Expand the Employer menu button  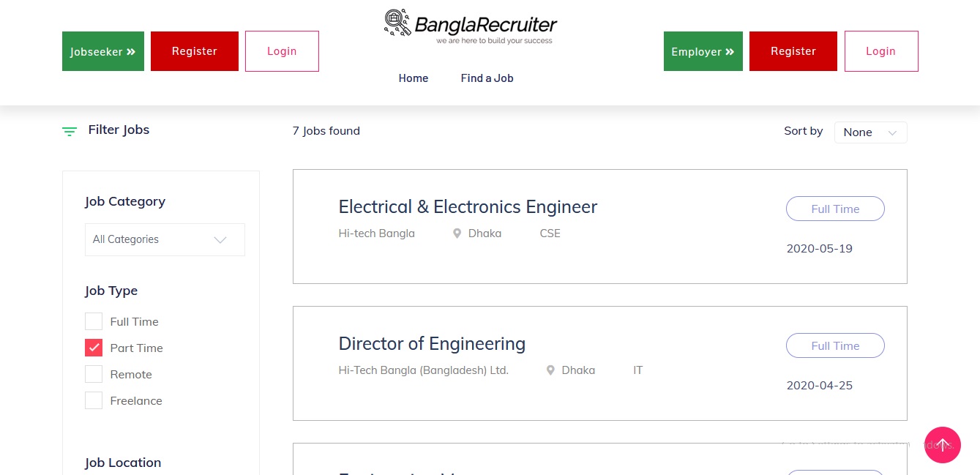tap(703, 51)
